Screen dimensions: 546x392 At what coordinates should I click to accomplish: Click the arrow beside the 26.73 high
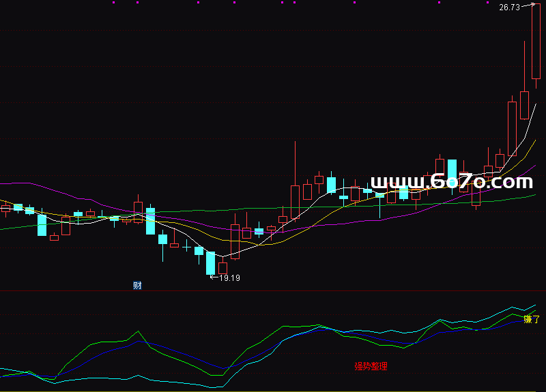(526, 7)
